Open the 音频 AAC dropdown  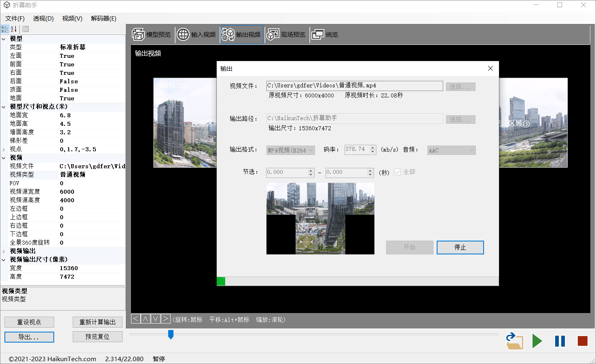click(451, 150)
